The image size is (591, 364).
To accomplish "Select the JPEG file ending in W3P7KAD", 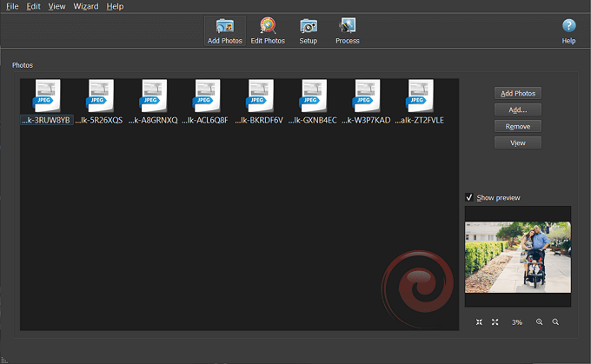I will [x=367, y=102].
